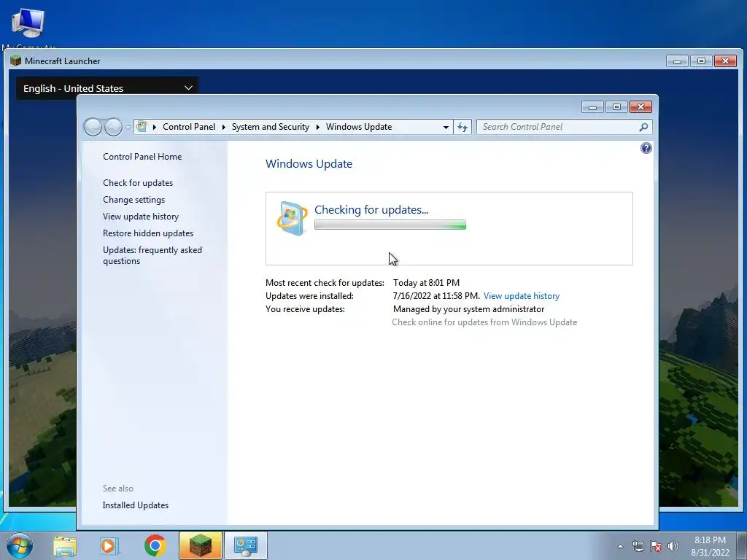This screenshot has height=560, width=747.
Task: Click 'Managed by your system administrator' text
Action: (469, 309)
